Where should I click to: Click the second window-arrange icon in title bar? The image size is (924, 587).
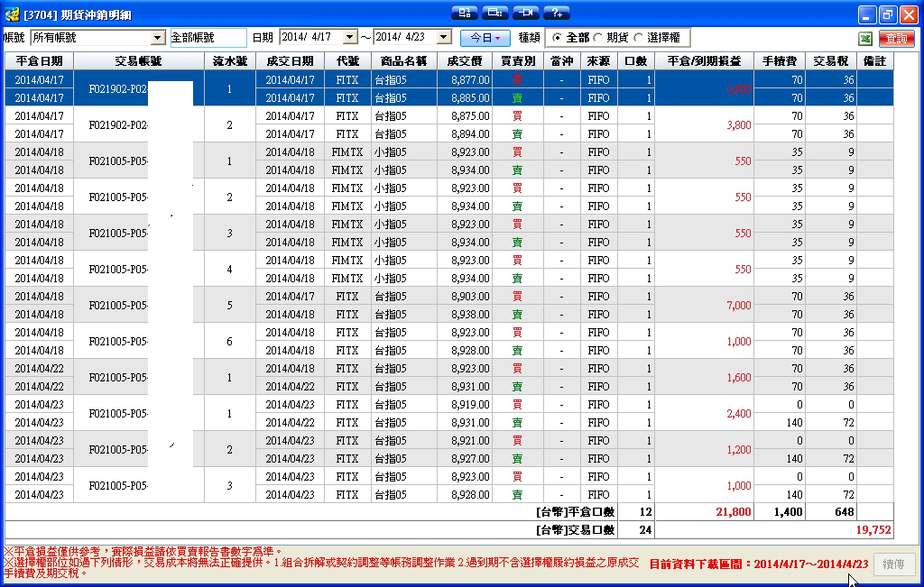(x=495, y=13)
